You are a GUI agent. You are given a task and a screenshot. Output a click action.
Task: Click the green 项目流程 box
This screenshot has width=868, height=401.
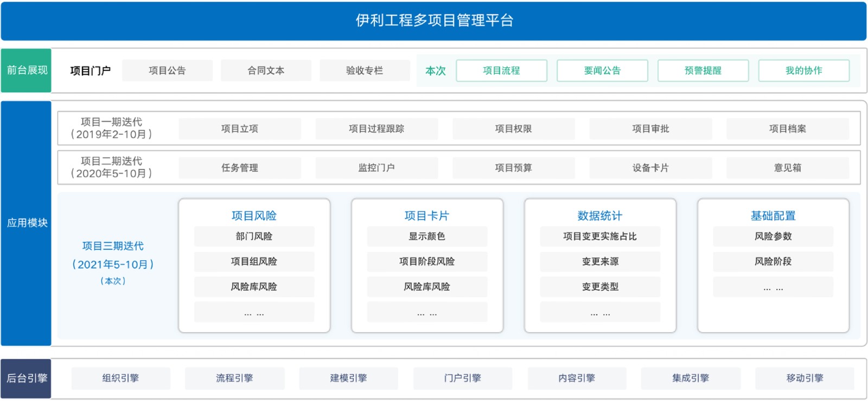(x=501, y=70)
